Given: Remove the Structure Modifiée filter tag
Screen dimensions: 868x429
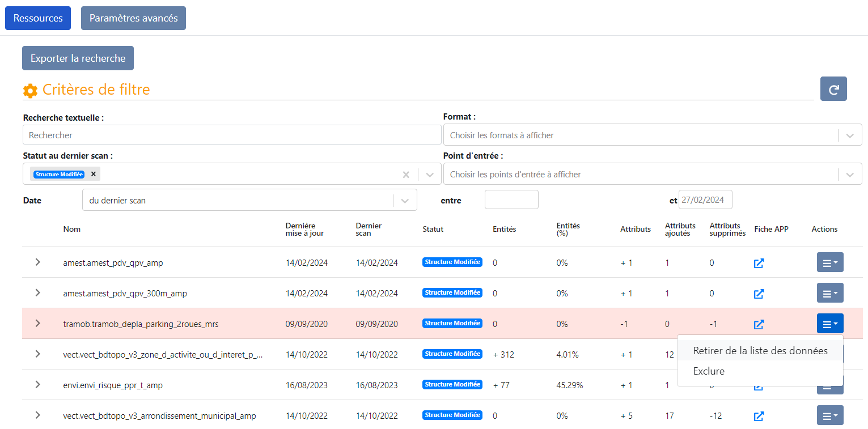Looking at the screenshot, I should [94, 174].
